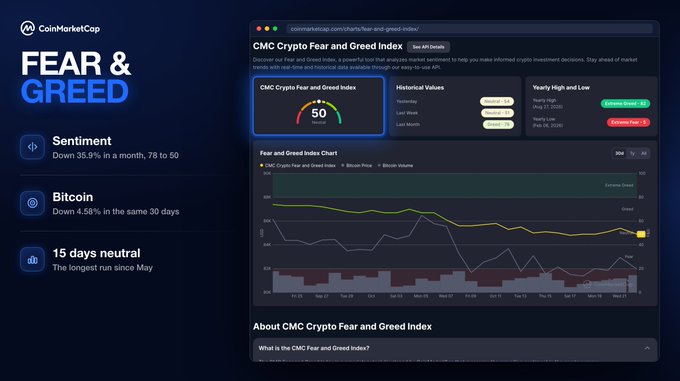
Task: Select the 30d chart range tab
Action: tap(619, 153)
